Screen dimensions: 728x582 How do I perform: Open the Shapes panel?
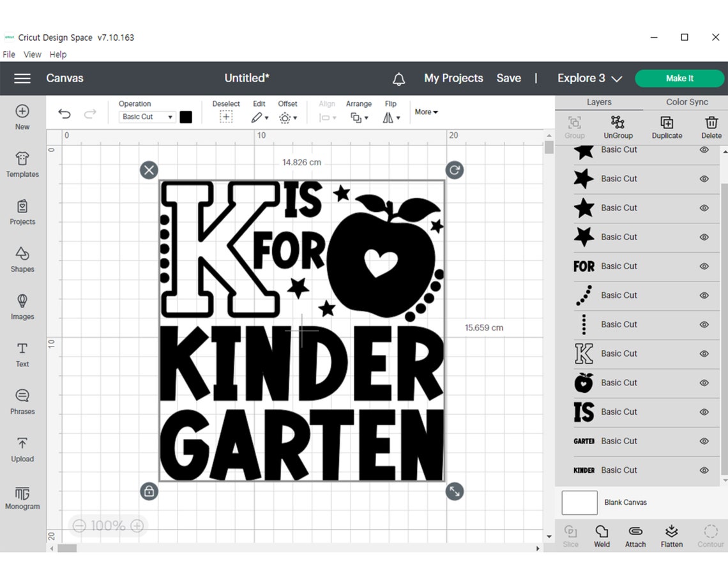tap(22, 258)
